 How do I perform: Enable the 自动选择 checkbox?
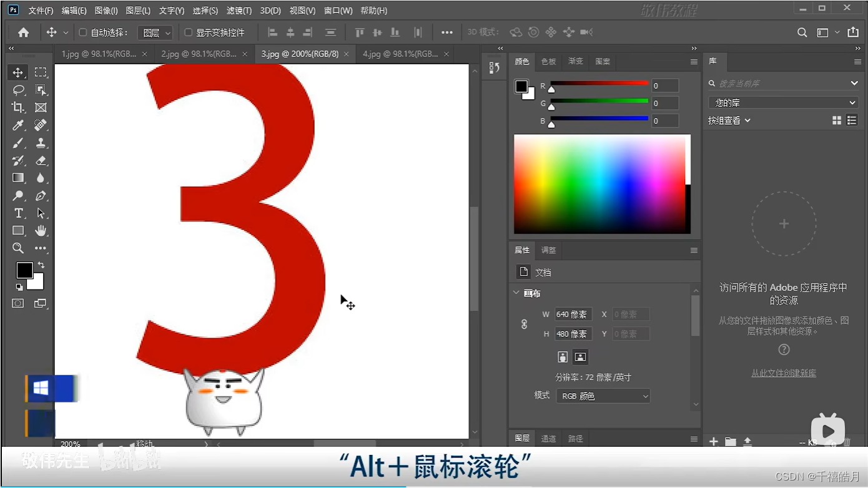tap(83, 32)
